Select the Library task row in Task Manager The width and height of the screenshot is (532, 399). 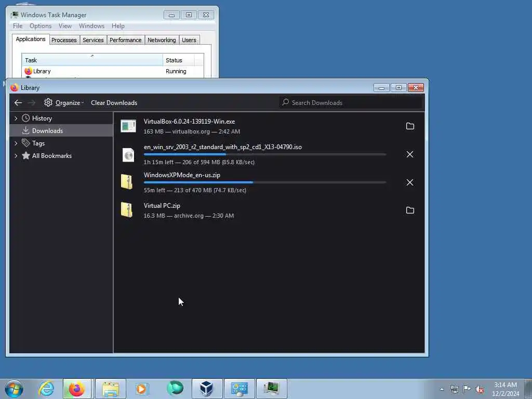coord(113,71)
